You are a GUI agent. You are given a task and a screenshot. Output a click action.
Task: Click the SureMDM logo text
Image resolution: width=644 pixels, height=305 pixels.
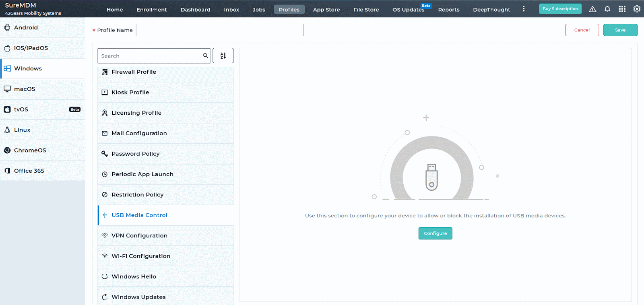21,5
